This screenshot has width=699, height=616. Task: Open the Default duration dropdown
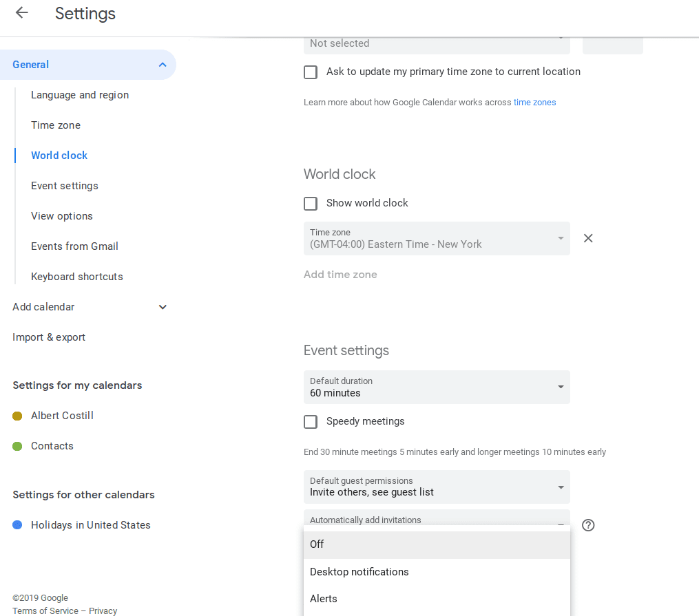click(437, 387)
